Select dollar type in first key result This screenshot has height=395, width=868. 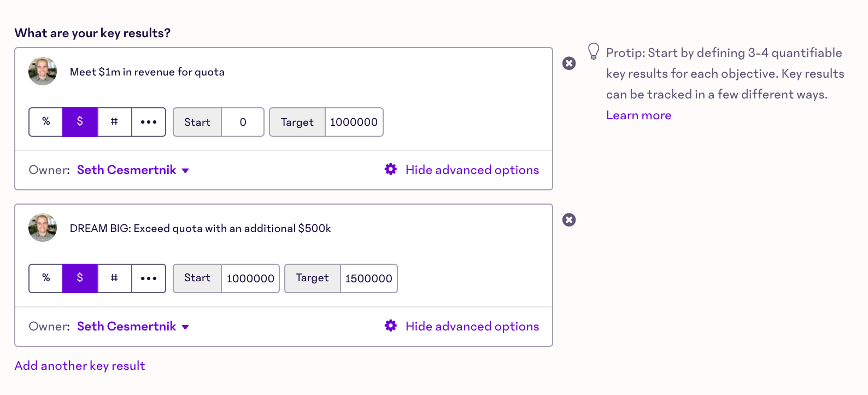pos(80,121)
